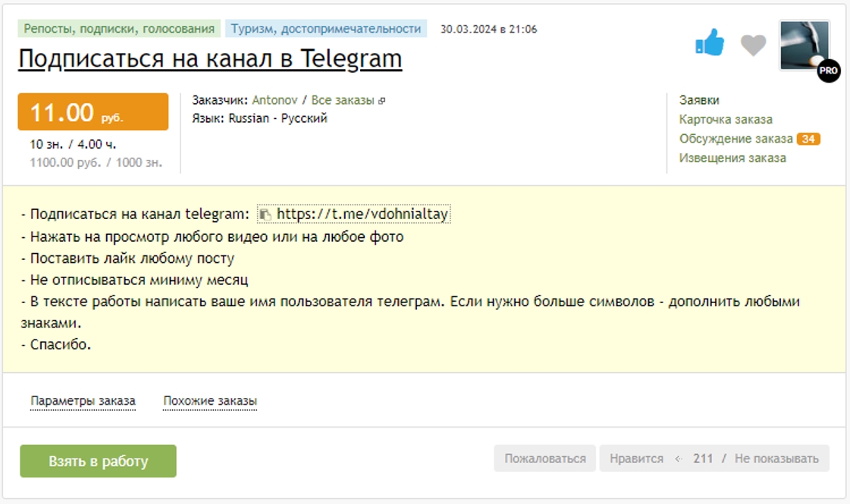Click the Нравится button
Image resolution: width=850 pixels, height=504 pixels.
(636, 459)
